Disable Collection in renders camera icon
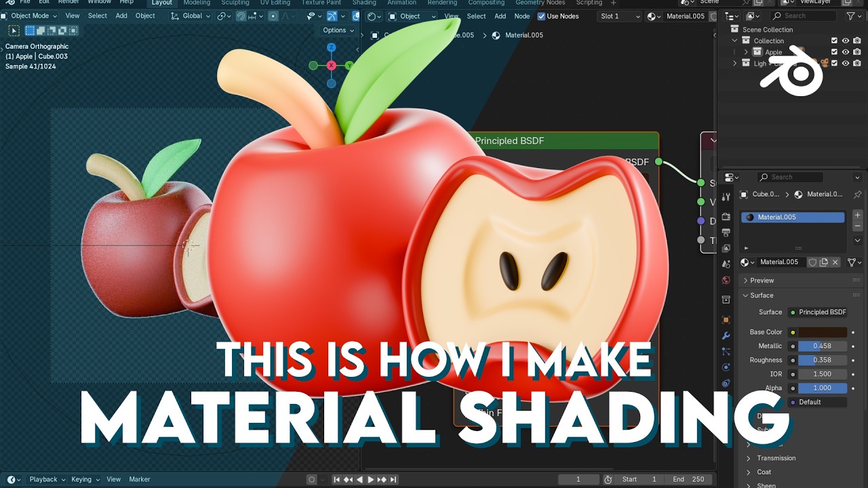The height and width of the screenshot is (488, 868). (857, 41)
